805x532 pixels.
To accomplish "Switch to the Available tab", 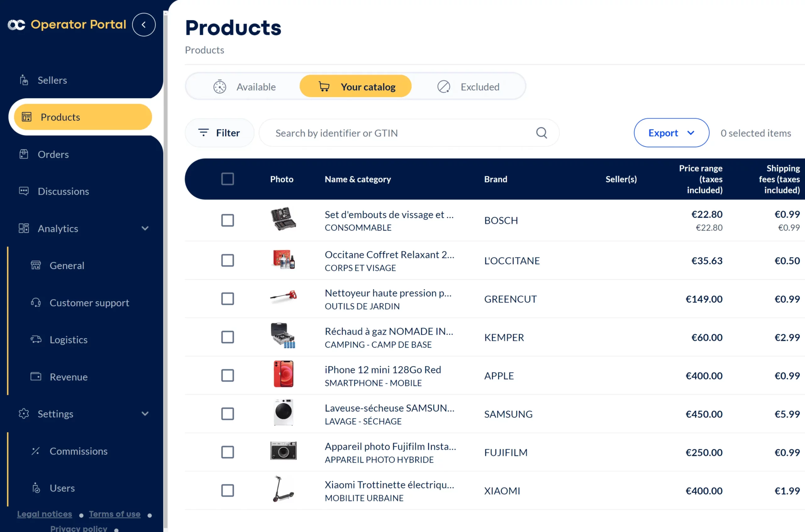I will [244, 87].
